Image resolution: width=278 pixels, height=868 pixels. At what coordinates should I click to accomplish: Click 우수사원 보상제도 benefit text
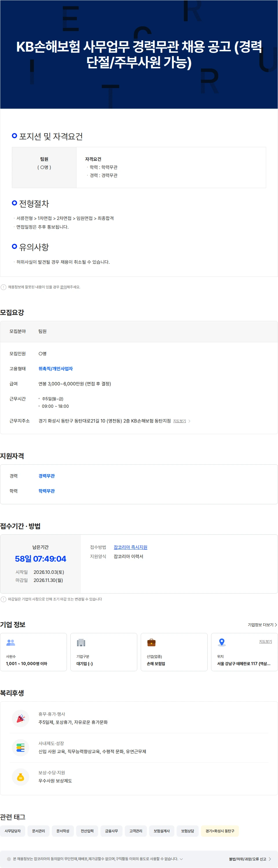coord(55,781)
